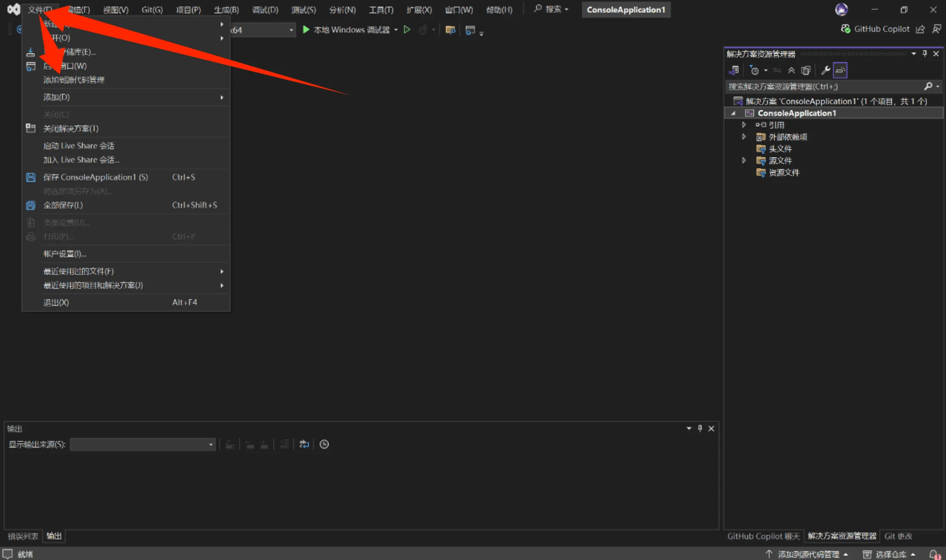Click the word wrap icon in Output toolbar
946x560 pixels.
[x=304, y=444]
